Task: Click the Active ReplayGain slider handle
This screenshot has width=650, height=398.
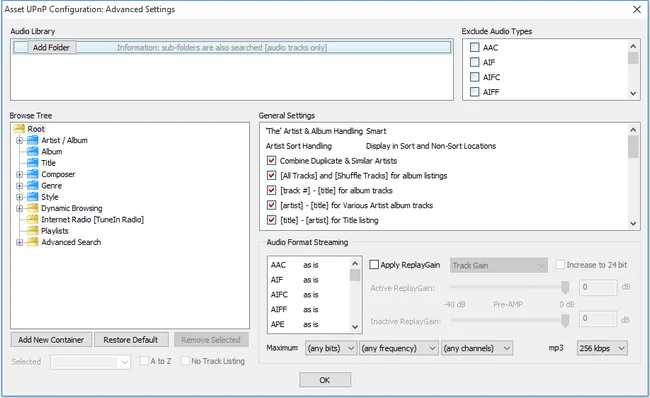Action: [565, 287]
